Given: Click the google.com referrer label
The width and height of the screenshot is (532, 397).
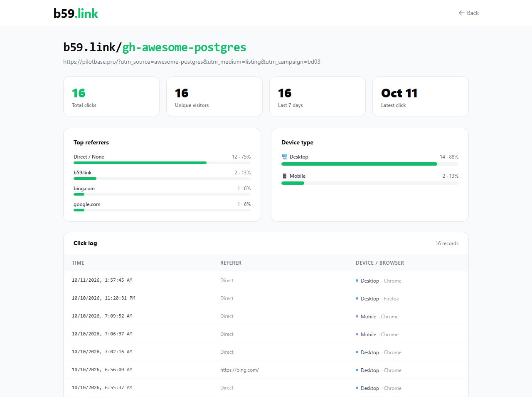Looking at the screenshot, I should point(87,204).
